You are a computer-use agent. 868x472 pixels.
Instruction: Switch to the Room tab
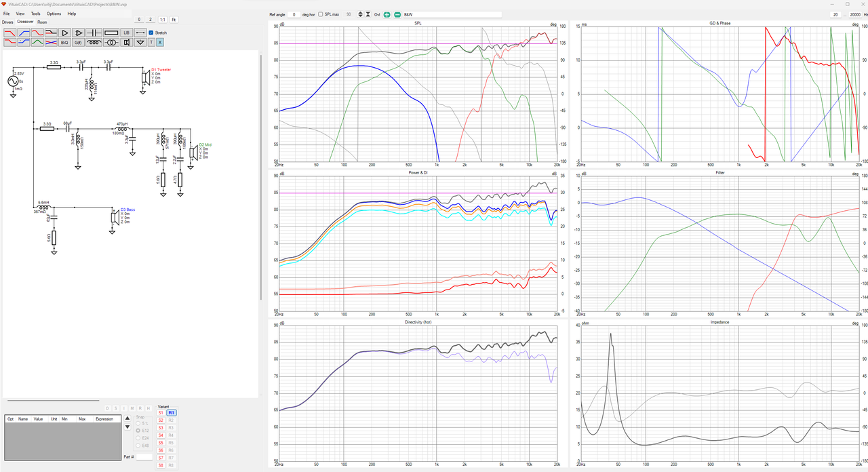42,22
